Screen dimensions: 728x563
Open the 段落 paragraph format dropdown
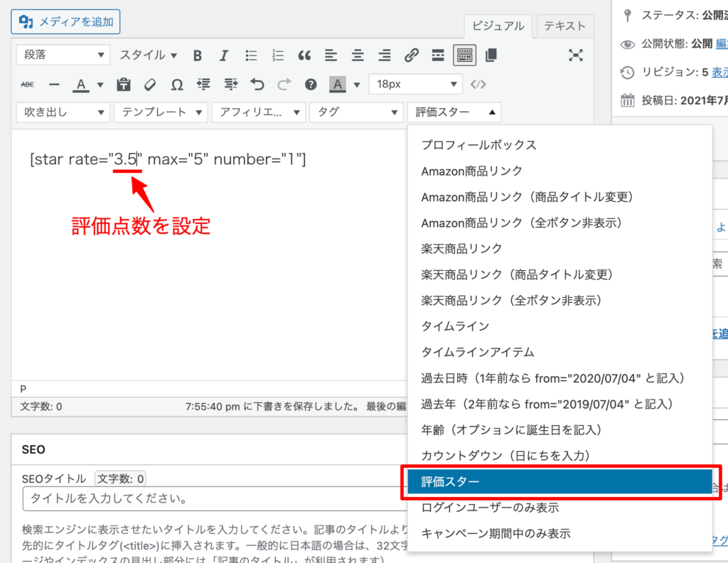[x=63, y=55]
